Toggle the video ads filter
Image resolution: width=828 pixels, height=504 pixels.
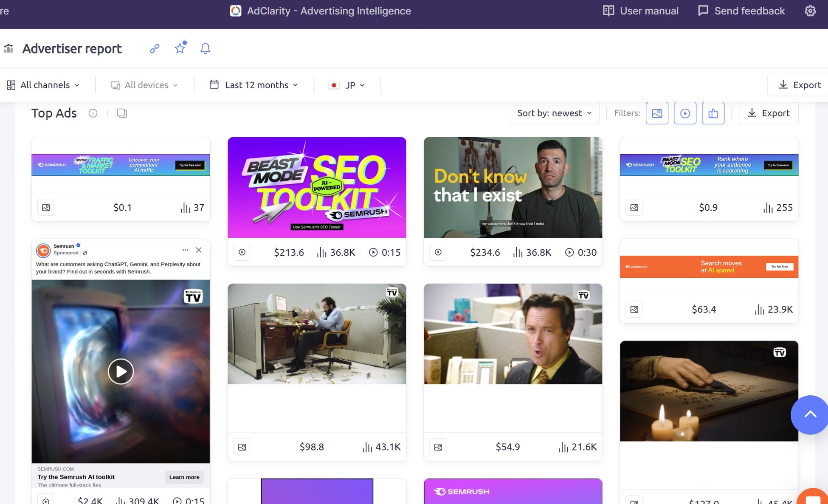click(x=685, y=113)
